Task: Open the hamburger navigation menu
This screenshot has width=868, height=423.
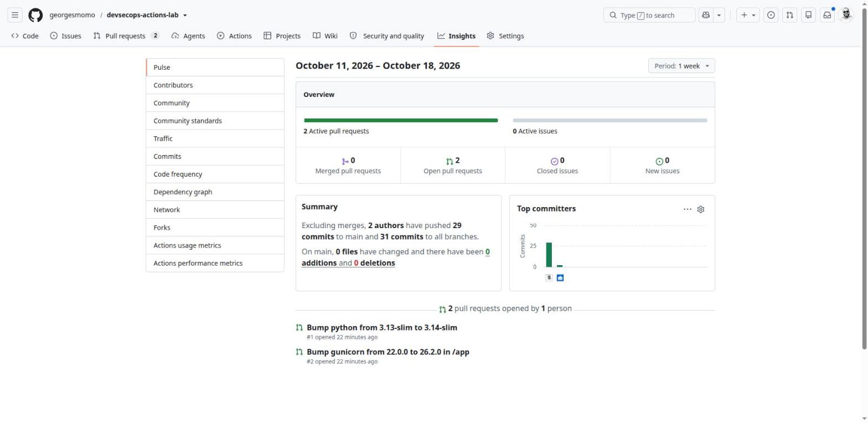Action: [x=15, y=15]
